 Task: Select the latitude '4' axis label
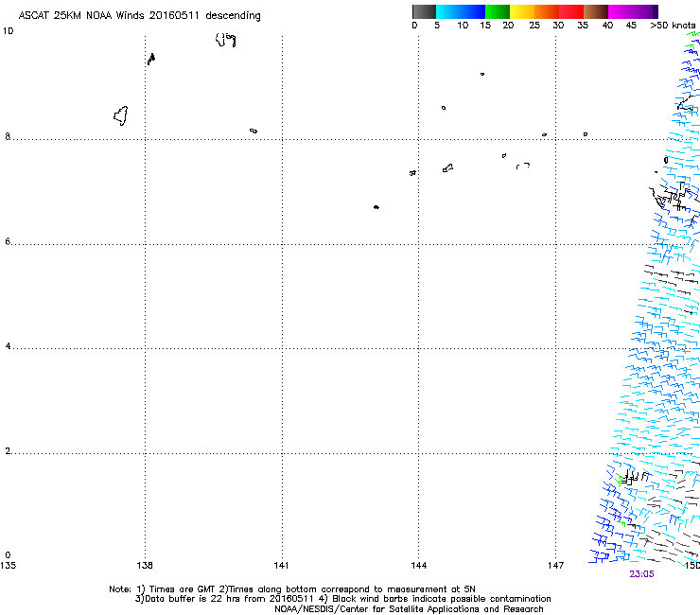coord(8,346)
